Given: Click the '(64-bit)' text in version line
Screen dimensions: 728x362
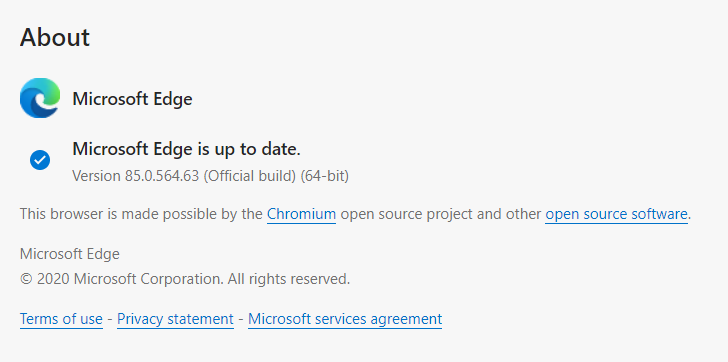Looking at the screenshot, I should pos(325,176).
